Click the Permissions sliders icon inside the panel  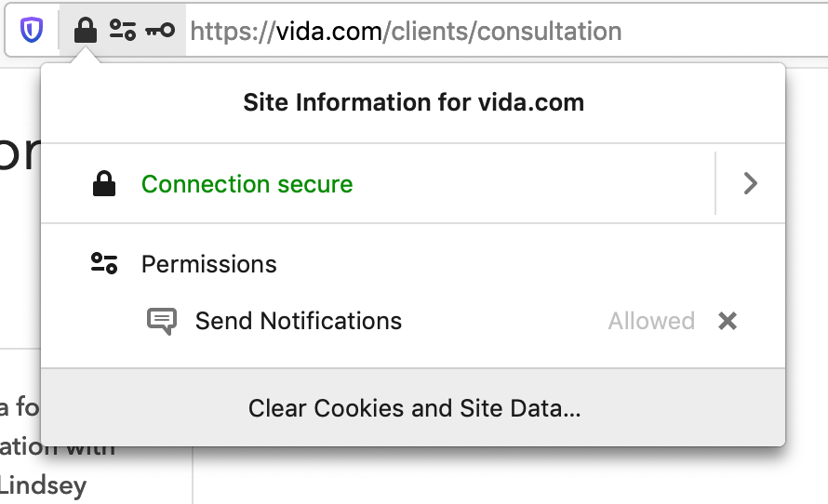104,263
